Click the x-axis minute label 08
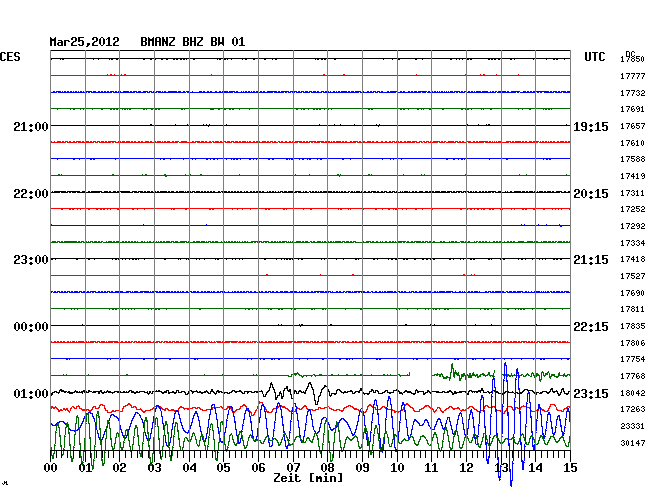Image resolution: width=650 pixels, height=494 pixels. tap(327, 468)
